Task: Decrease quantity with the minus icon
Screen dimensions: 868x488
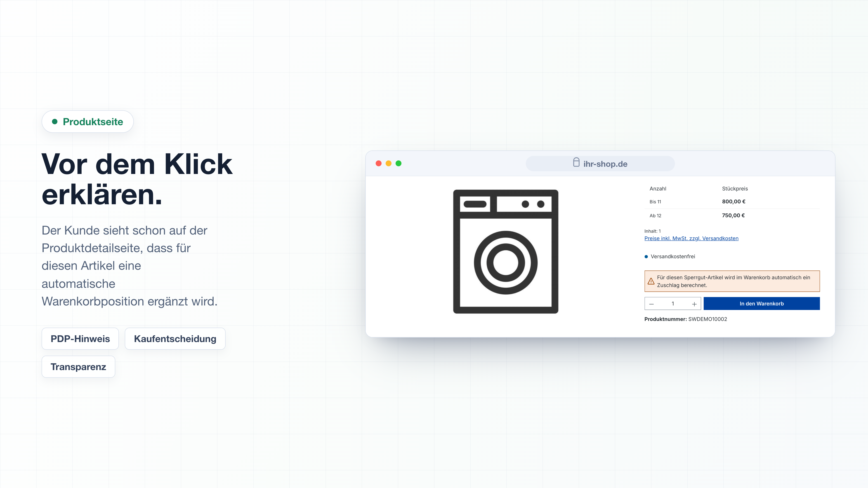Action: click(651, 304)
